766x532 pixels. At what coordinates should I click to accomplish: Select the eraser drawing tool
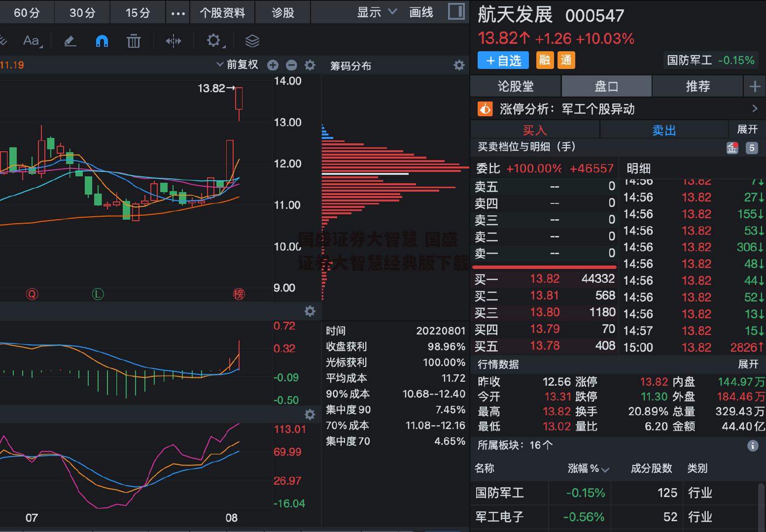(70, 41)
